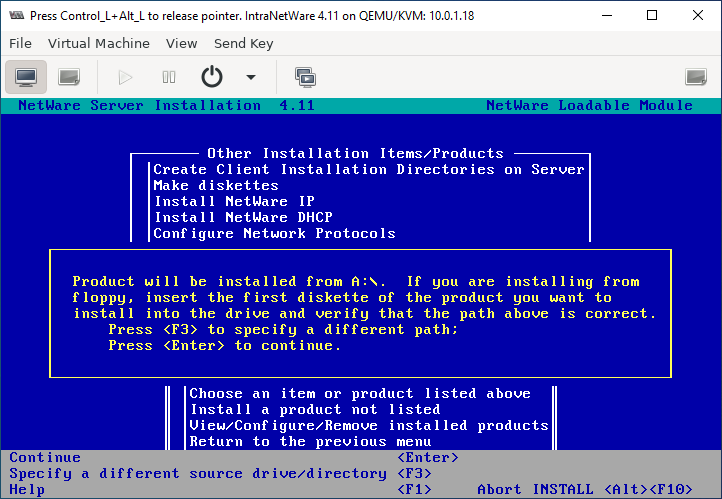Pause the virtual machine
722x499 pixels.
[169, 77]
